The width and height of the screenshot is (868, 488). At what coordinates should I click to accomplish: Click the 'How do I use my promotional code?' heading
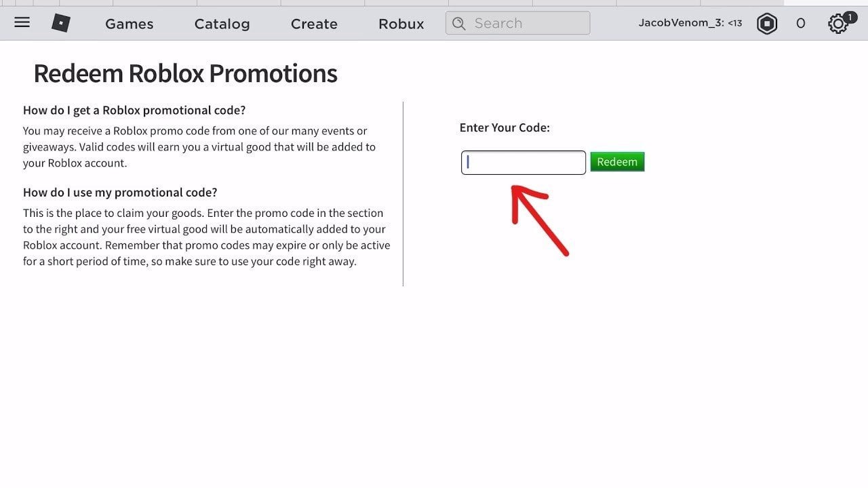tap(120, 192)
